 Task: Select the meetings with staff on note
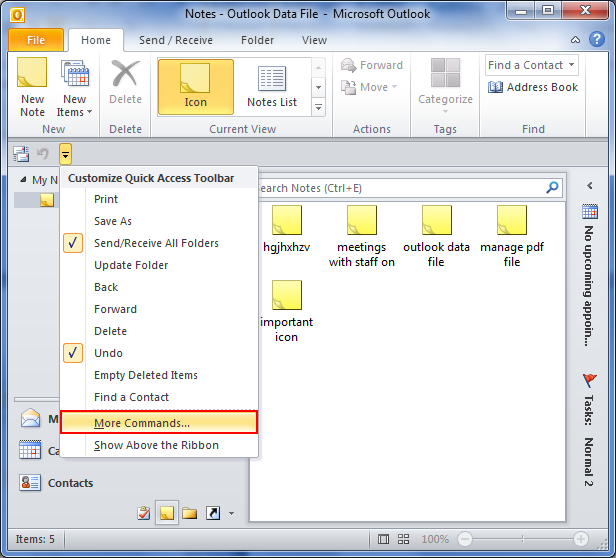coord(361,237)
